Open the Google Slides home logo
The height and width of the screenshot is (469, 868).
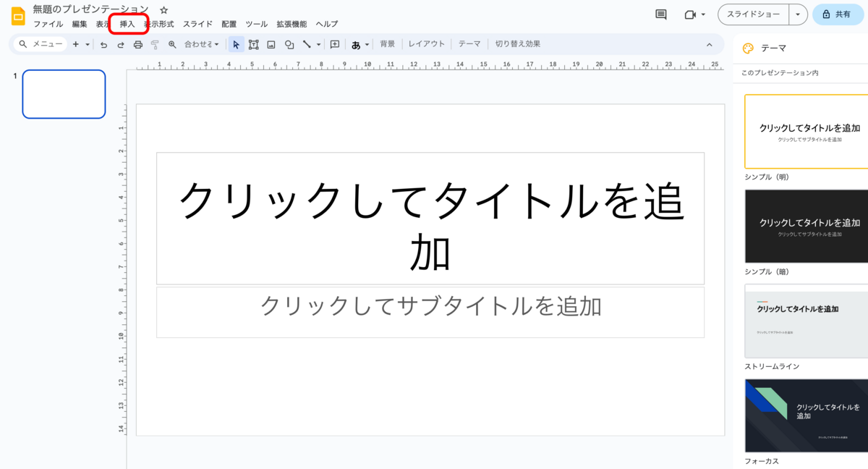18,16
